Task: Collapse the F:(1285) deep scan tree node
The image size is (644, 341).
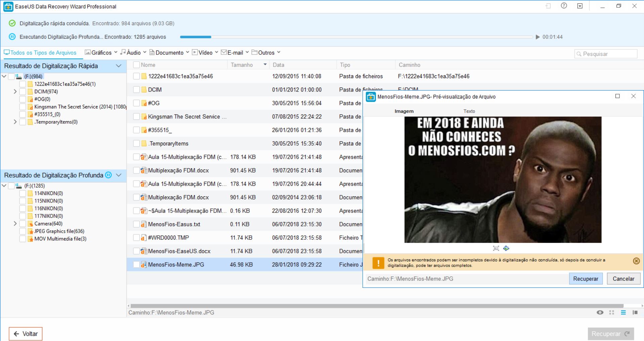Action: pyautogui.click(x=4, y=186)
